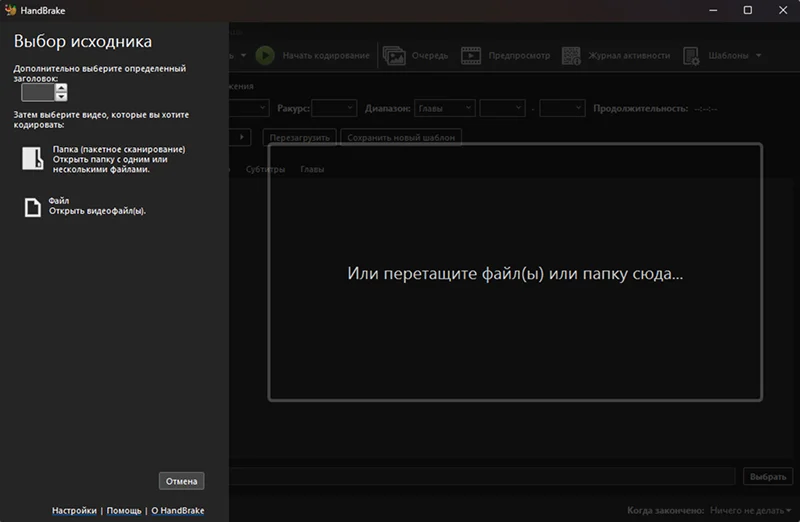Open the range end chapter dropdown
Image resolution: width=800 pixels, height=522 pixels.
(562, 108)
